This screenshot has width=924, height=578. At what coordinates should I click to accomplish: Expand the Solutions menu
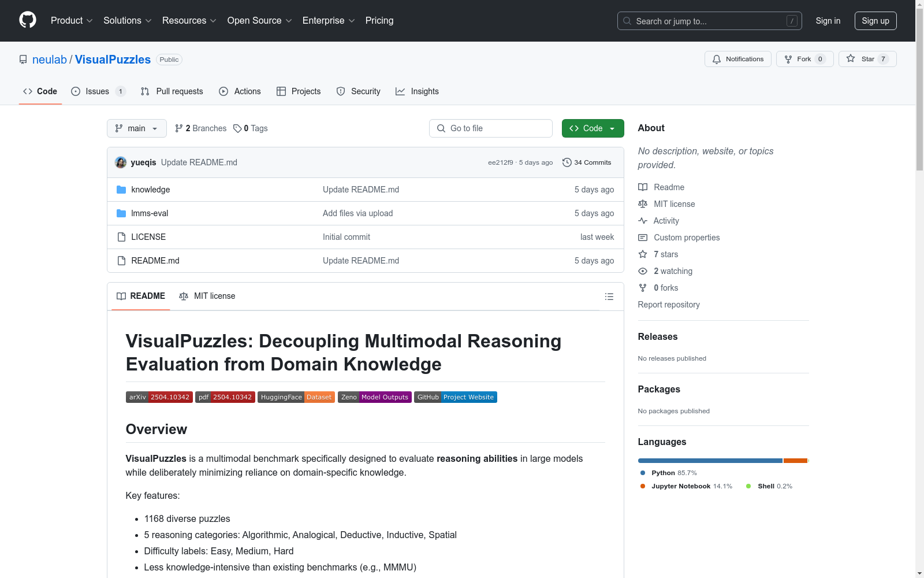coord(128,21)
